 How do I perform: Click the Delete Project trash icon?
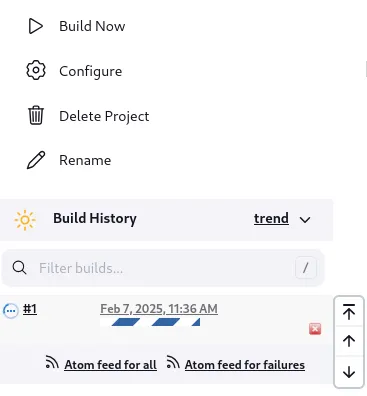[x=36, y=115]
